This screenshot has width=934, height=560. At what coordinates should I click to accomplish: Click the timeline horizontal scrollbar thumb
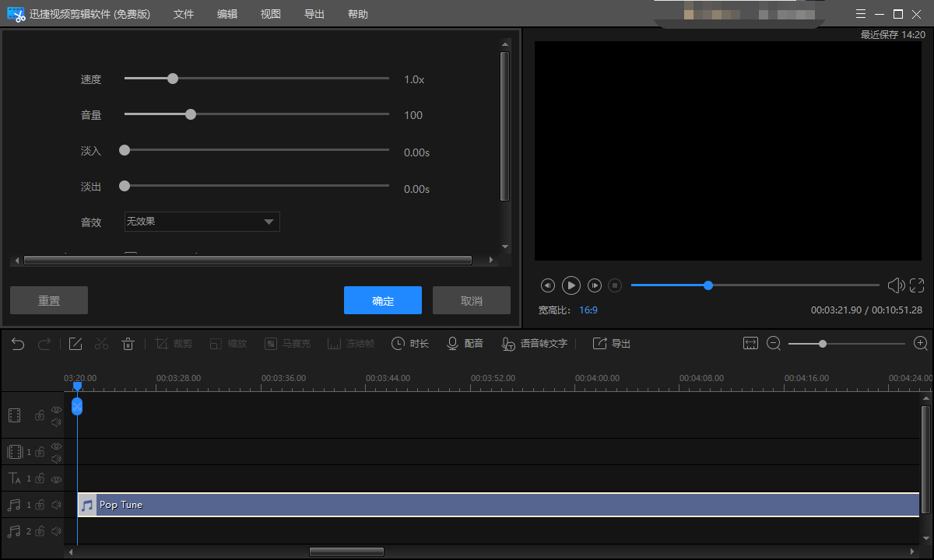[x=346, y=552]
